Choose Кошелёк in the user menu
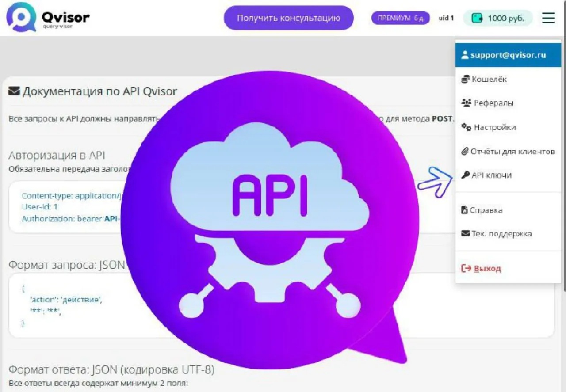The height and width of the screenshot is (392, 566). coord(508,80)
